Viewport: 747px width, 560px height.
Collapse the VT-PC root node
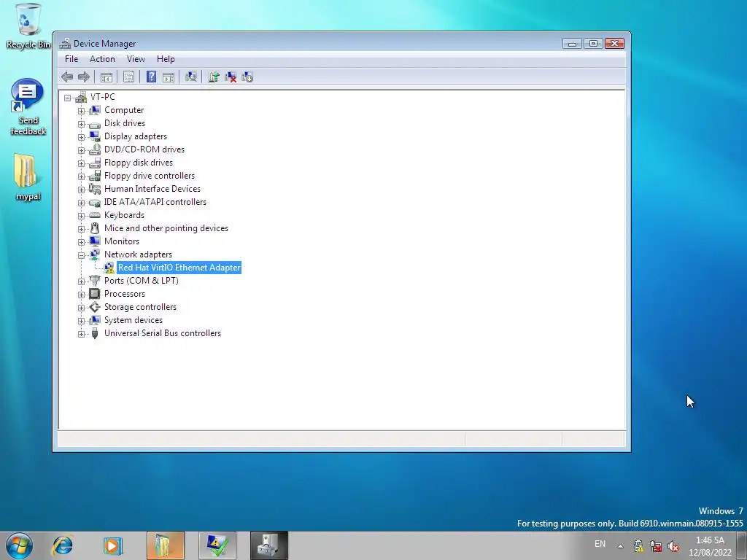coord(68,98)
